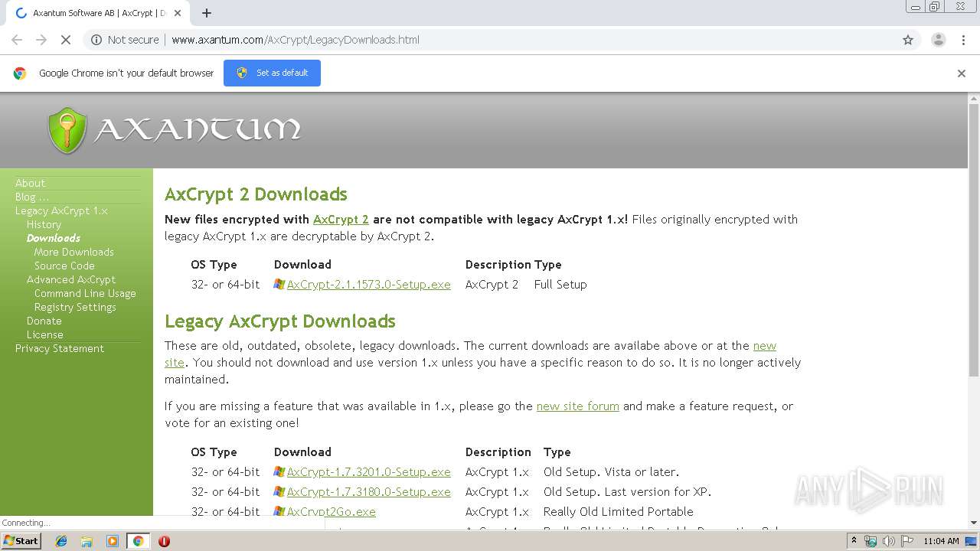Open the License sidebar link

coord(45,334)
